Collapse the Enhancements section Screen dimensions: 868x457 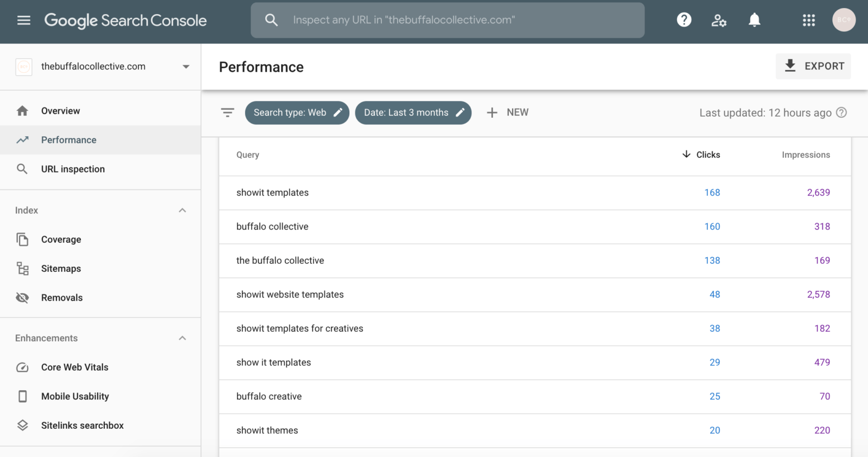[182, 338]
